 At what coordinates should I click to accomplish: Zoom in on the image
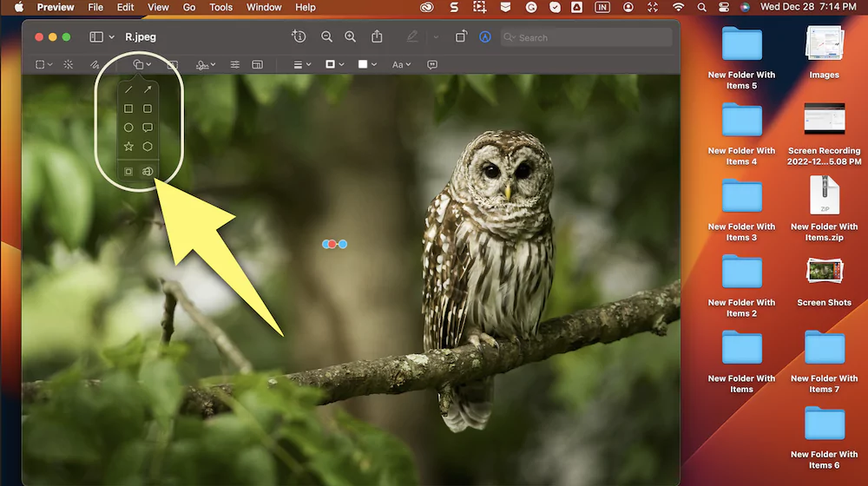(x=351, y=36)
